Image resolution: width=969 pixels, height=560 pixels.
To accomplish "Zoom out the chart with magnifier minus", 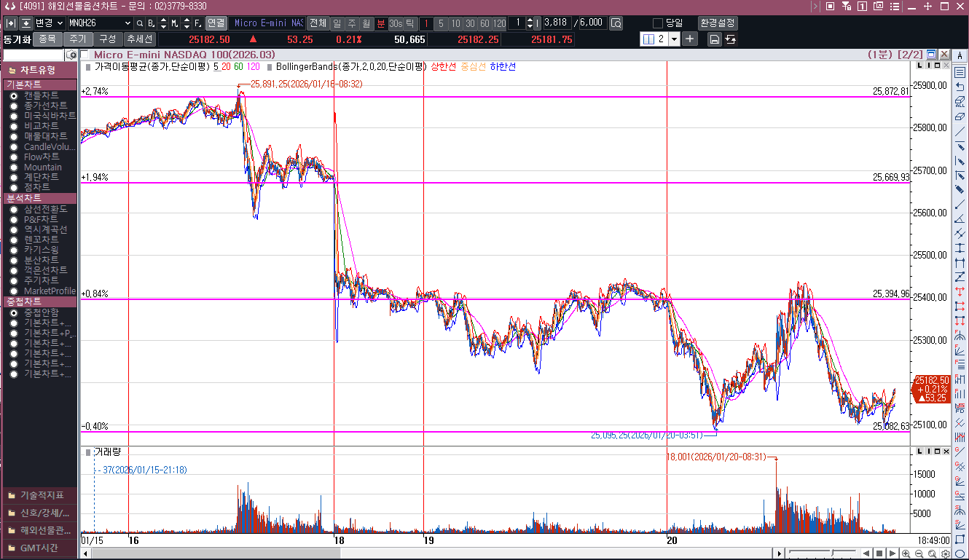I will (918, 553).
